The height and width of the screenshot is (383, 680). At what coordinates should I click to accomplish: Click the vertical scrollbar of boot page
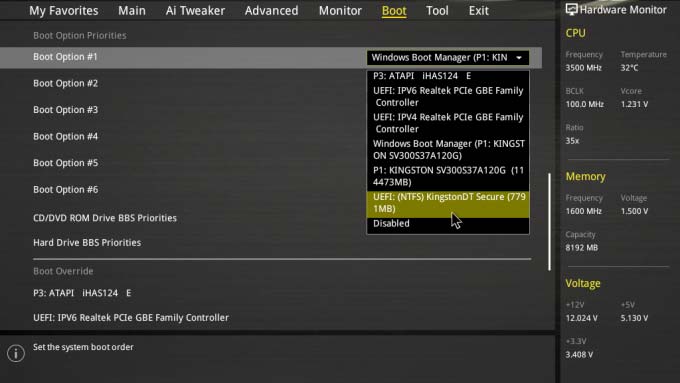tap(549, 222)
